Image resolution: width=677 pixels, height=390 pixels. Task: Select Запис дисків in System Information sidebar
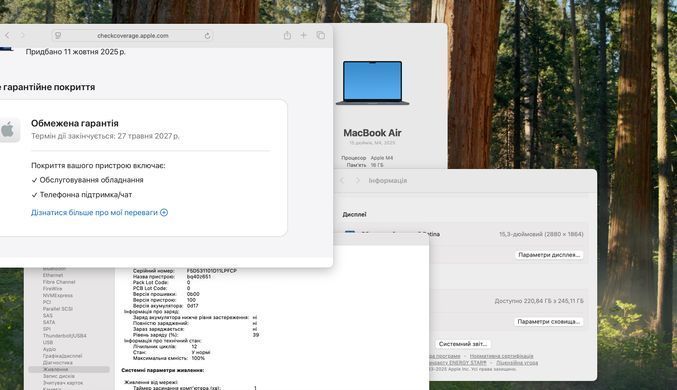point(59,376)
